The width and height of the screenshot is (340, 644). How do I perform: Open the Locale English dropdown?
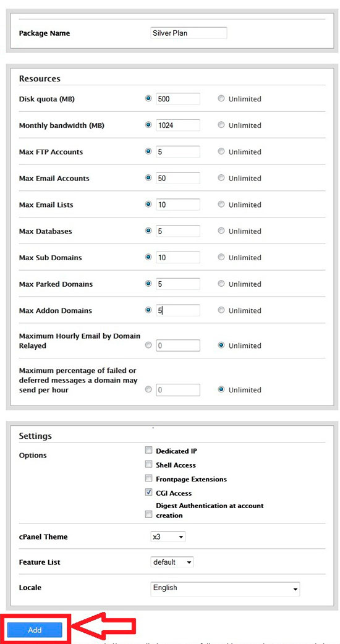[226, 588]
